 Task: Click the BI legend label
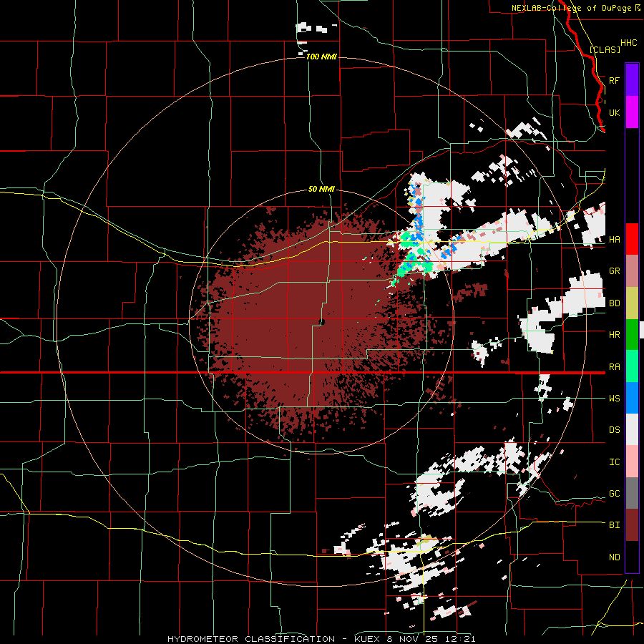[614, 525]
